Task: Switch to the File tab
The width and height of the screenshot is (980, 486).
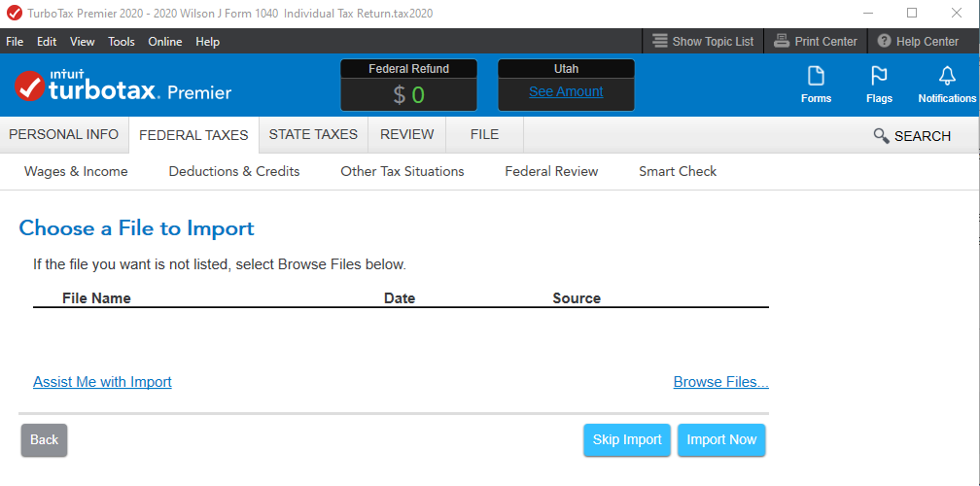Action: [484, 134]
